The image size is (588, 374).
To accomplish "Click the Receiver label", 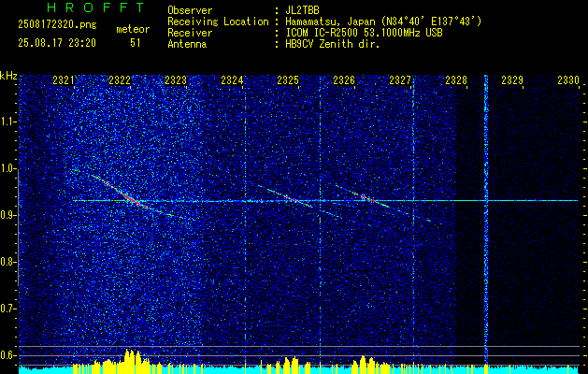I will point(190,33).
